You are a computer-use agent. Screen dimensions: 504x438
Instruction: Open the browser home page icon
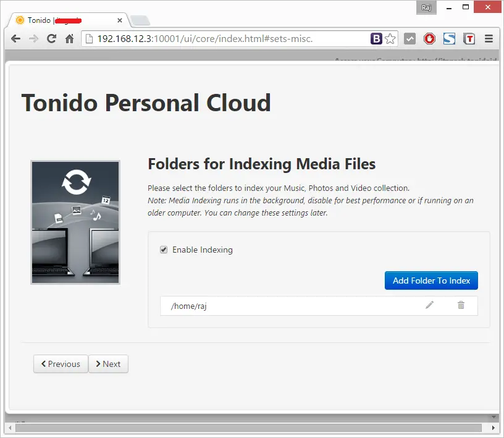click(x=69, y=39)
